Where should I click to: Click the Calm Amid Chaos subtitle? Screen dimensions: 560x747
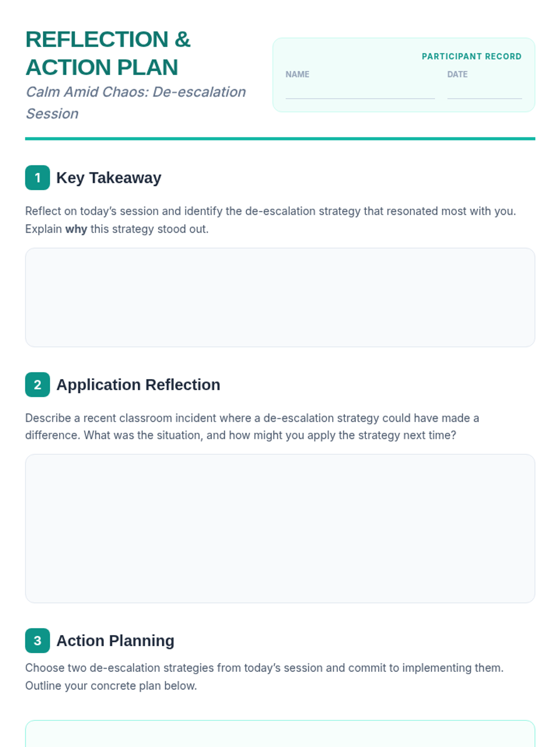pos(135,103)
